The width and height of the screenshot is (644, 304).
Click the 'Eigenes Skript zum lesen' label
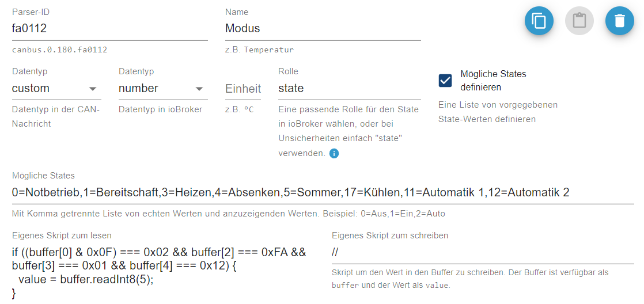point(62,235)
